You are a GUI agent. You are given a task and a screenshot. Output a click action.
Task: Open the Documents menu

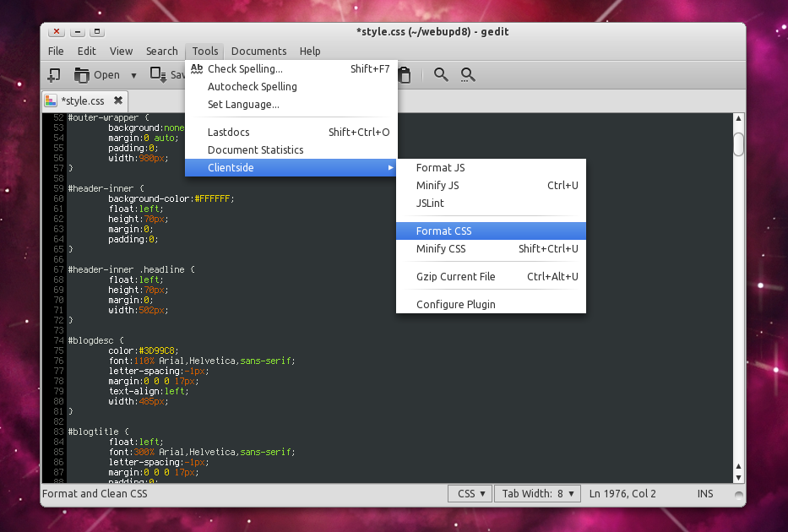pos(258,52)
